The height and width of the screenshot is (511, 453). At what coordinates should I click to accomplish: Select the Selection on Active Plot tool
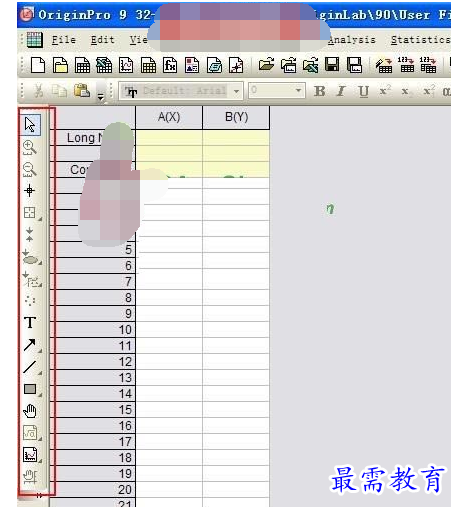[x=31, y=279]
